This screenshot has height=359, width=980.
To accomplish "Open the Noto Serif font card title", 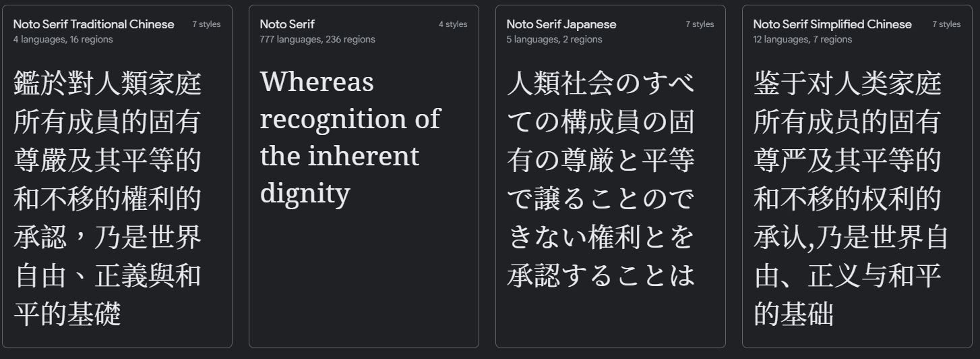I will click(287, 24).
